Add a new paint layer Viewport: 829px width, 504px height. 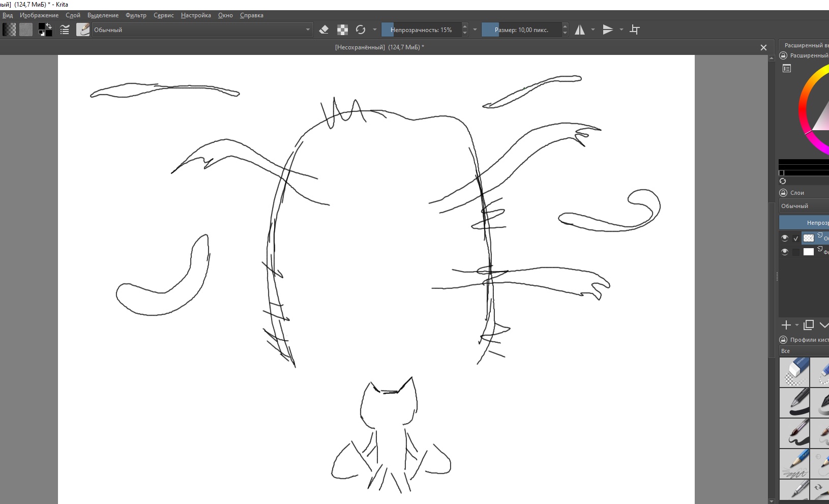pyautogui.click(x=786, y=325)
